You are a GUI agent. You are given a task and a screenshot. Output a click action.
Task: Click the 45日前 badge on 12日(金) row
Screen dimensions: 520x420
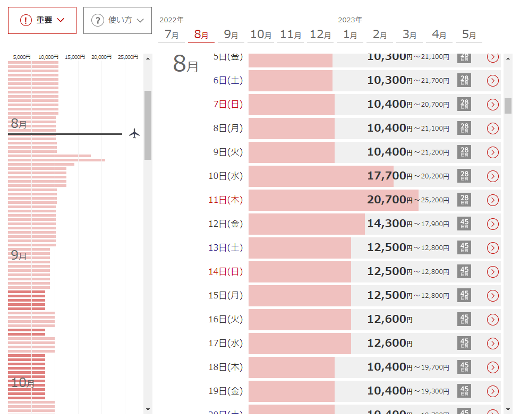464,224
